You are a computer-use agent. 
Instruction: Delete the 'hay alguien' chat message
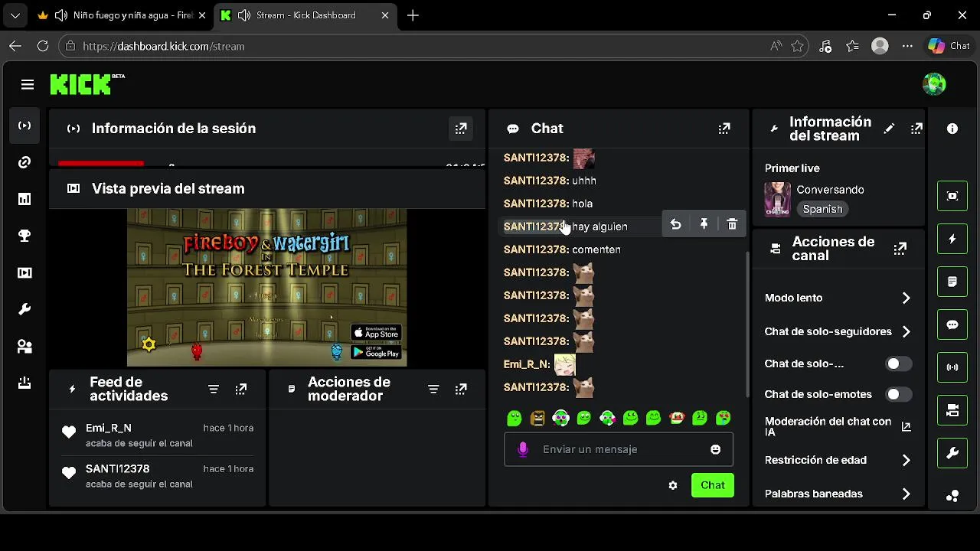(732, 224)
